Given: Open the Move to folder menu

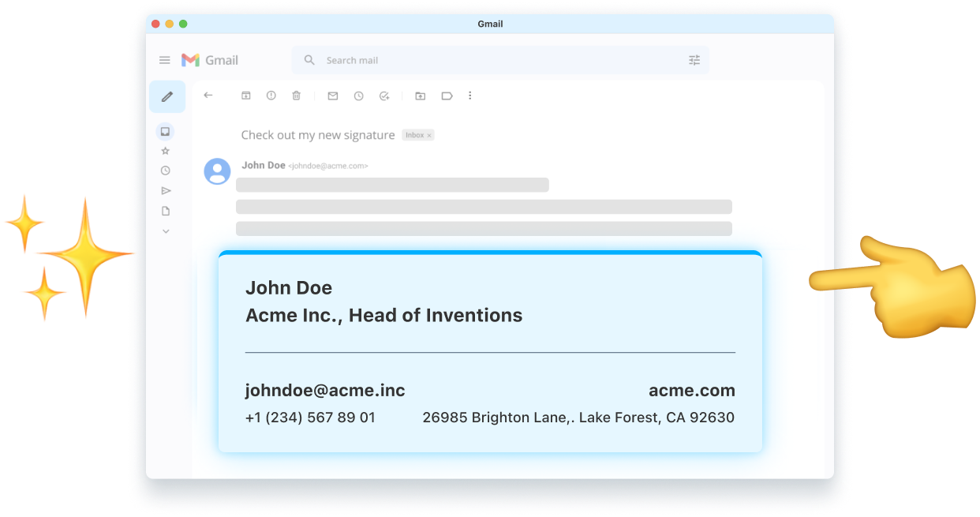Looking at the screenshot, I should pyautogui.click(x=421, y=96).
